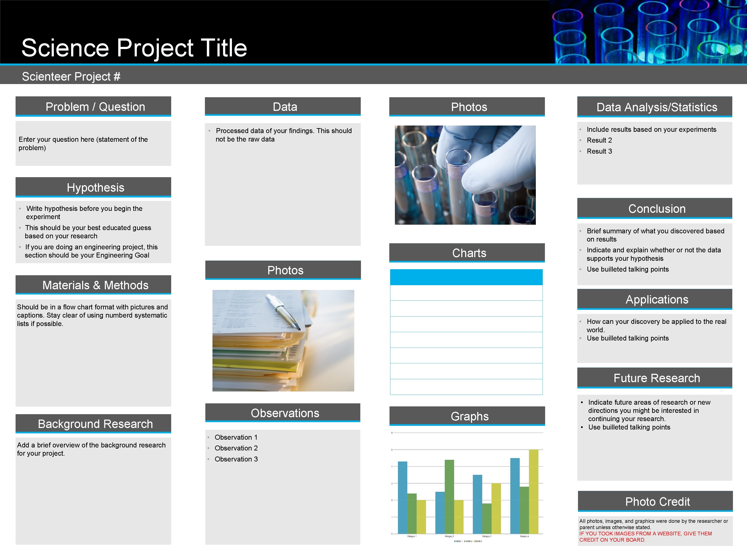Select the Scienteer Project # subtitle

(x=71, y=77)
